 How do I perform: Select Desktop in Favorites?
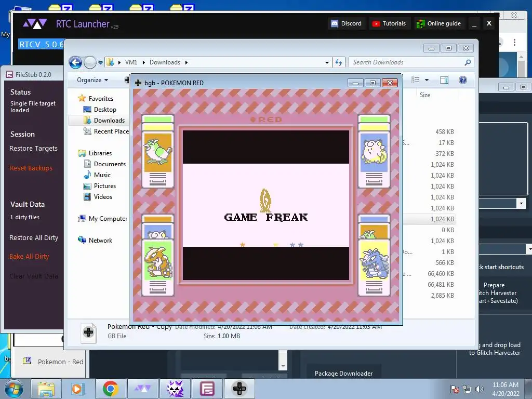pos(99,110)
